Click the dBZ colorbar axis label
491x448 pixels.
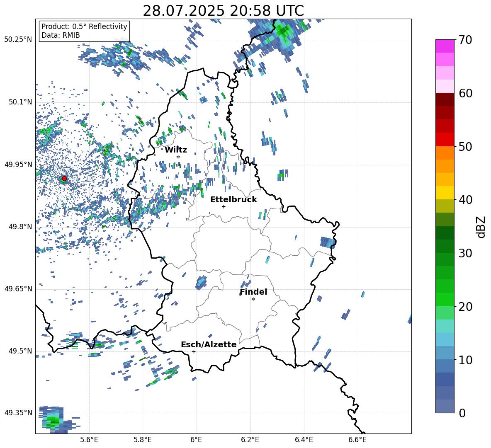(x=481, y=227)
